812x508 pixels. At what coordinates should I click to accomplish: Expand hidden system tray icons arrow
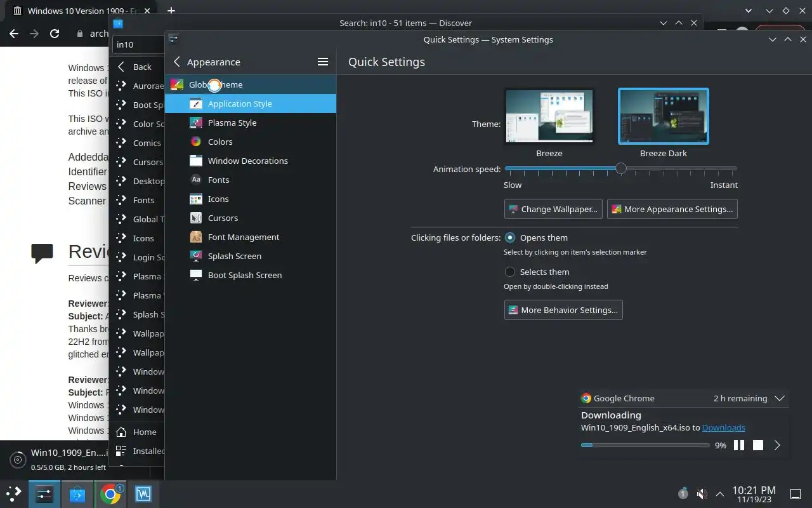point(720,493)
